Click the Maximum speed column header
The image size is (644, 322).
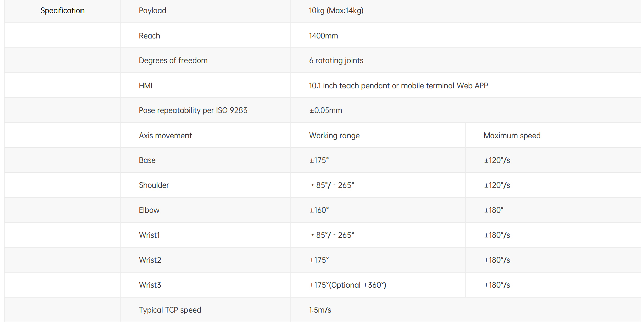coord(512,136)
